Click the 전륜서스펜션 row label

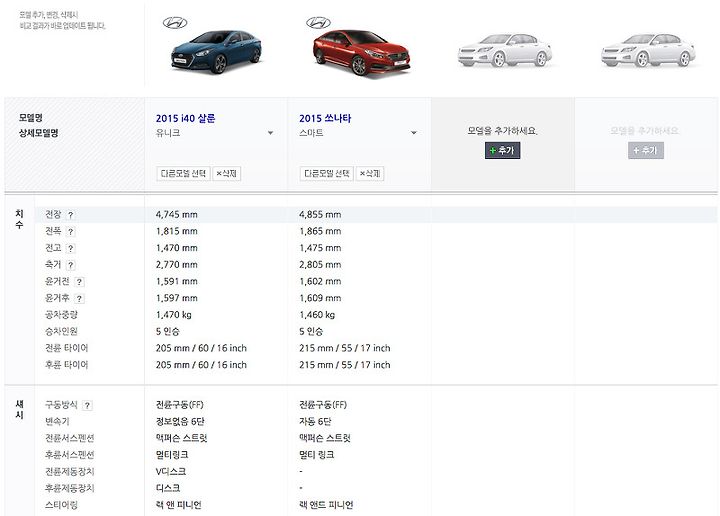[x=69, y=438]
